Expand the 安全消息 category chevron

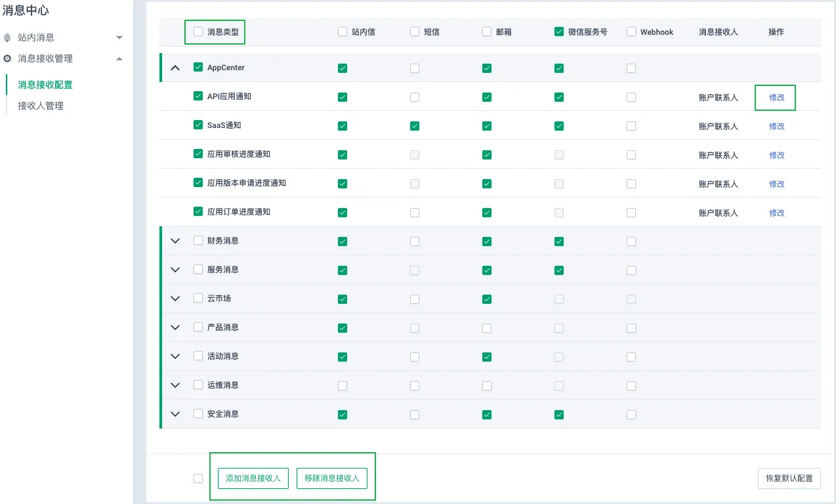pyautogui.click(x=175, y=414)
